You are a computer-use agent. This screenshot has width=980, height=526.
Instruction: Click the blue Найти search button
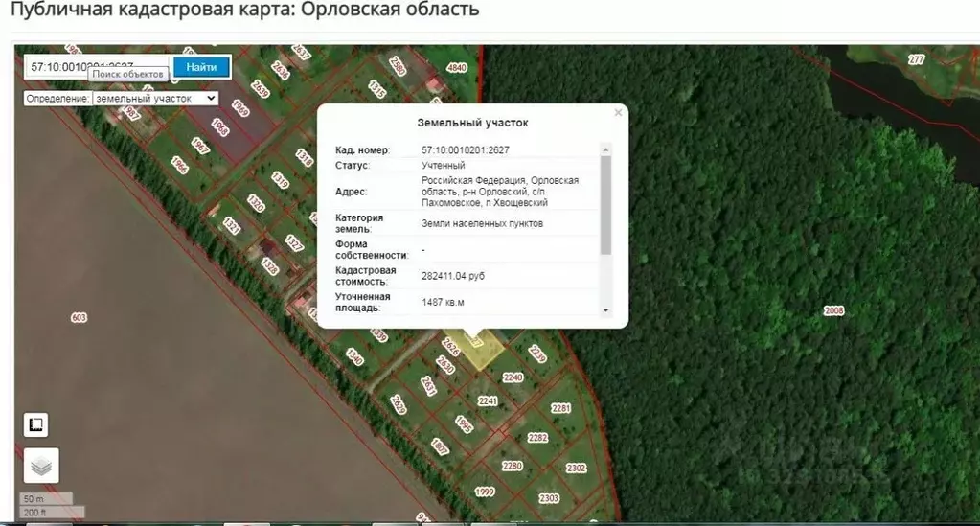(x=201, y=67)
